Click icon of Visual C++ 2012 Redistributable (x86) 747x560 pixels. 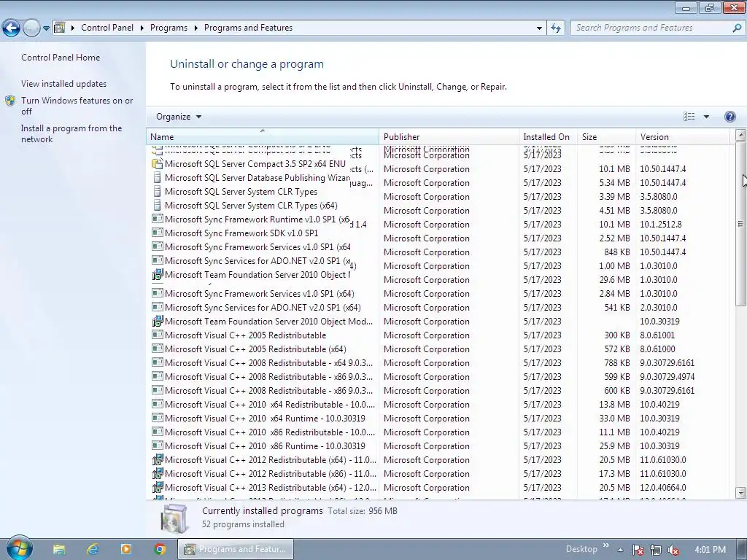(x=158, y=473)
